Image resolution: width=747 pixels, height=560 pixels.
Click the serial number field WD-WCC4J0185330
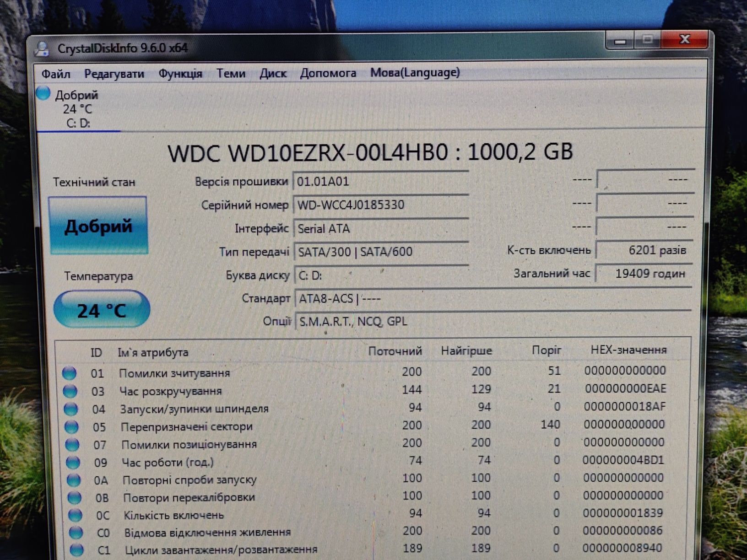coord(381,205)
